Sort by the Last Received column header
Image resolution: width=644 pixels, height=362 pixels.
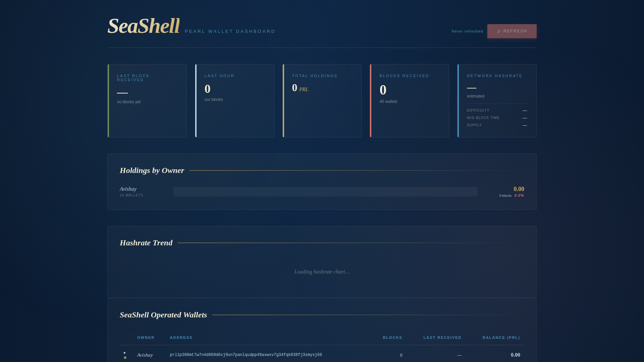[442, 338]
